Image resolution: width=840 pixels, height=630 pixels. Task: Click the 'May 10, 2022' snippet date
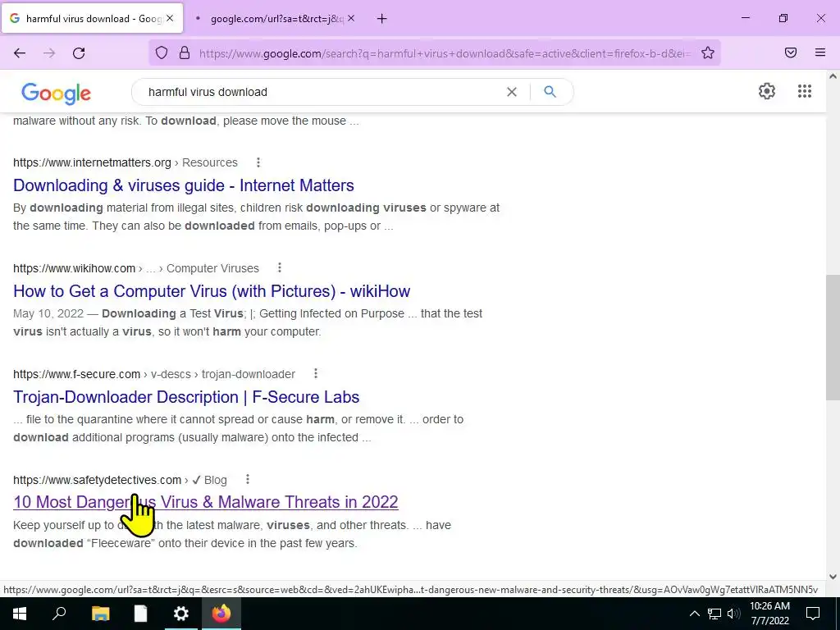click(x=48, y=313)
